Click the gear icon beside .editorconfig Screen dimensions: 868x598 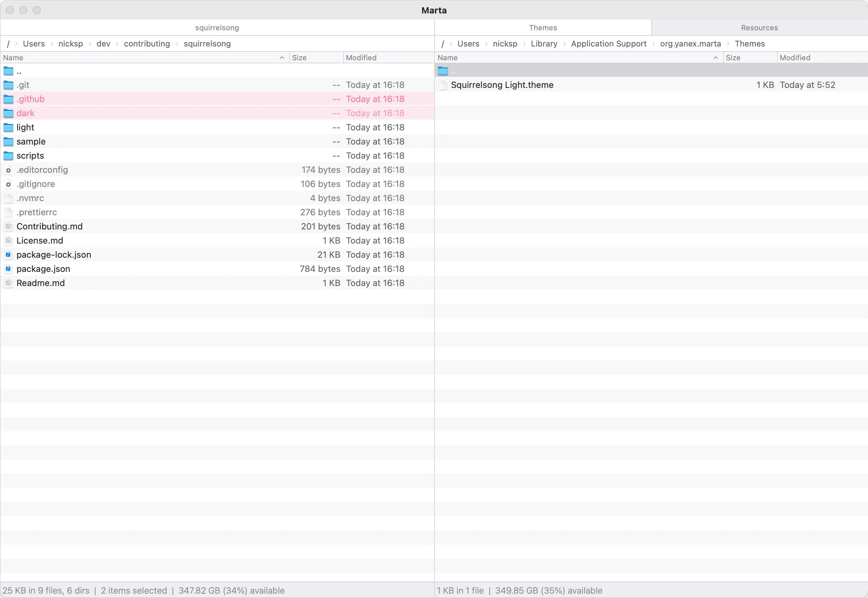[8, 170]
